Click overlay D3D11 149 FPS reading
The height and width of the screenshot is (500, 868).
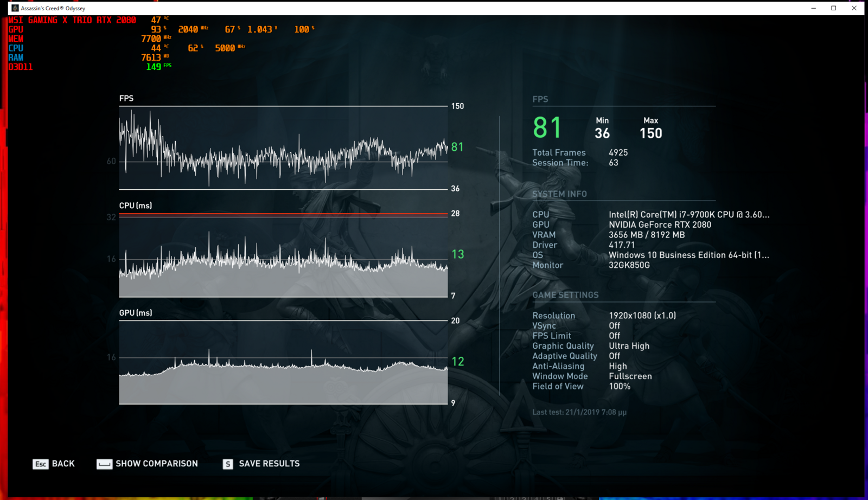coord(158,67)
